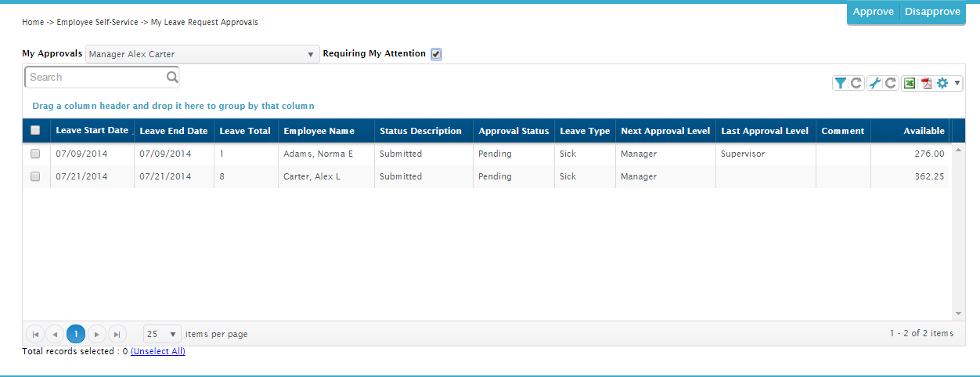This screenshot has width=980, height=377.
Task: Export the grid to Excel
Action: coord(910,83)
